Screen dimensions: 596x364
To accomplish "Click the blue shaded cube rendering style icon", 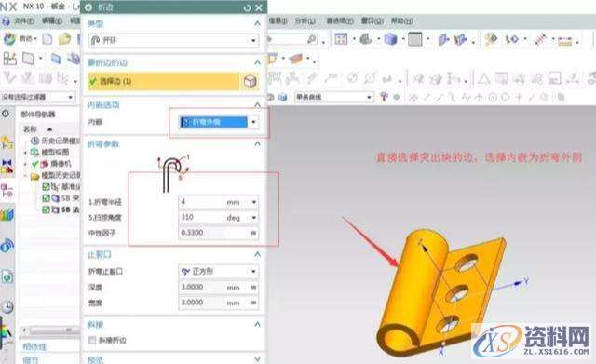I will click(x=390, y=39).
